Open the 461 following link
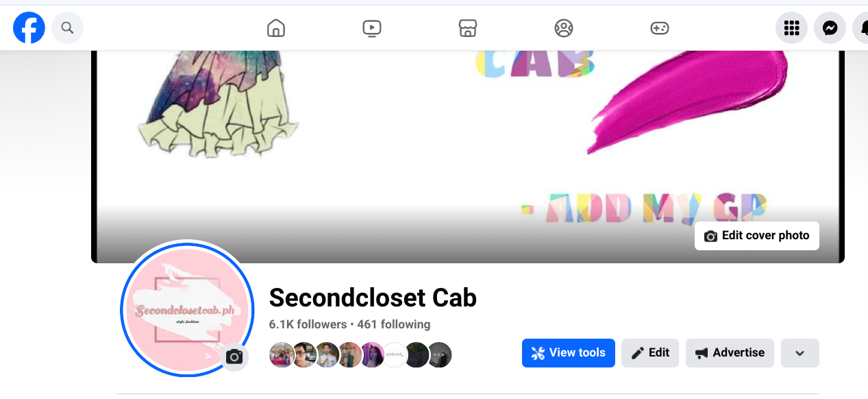Viewport: 868px width, 399px height. (394, 324)
